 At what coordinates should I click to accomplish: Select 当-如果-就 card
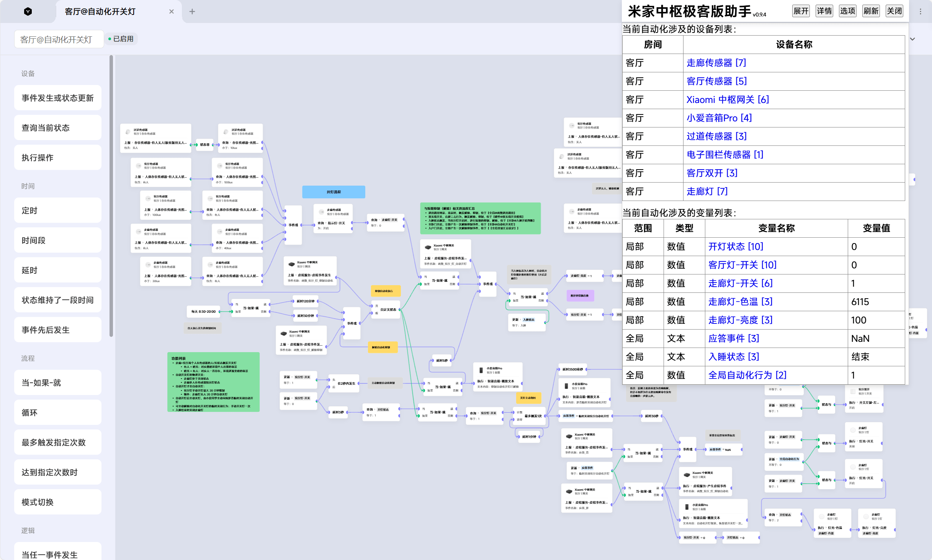click(x=58, y=383)
